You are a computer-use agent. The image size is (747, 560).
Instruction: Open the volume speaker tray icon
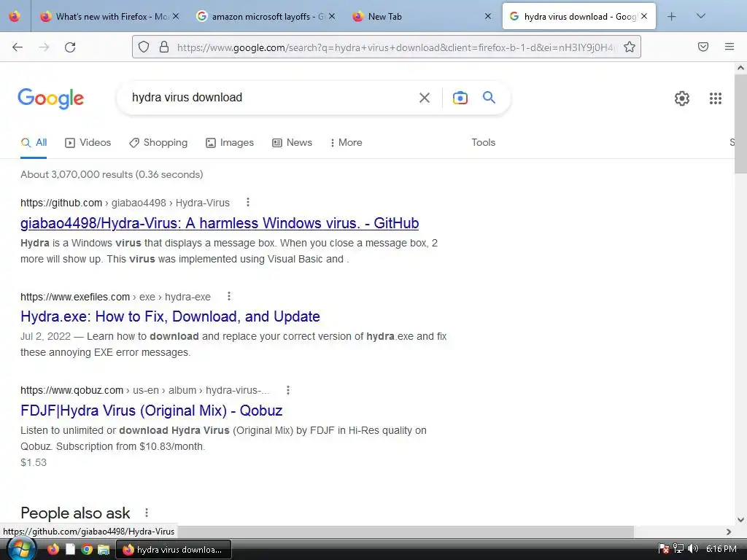[x=693, y=548]
